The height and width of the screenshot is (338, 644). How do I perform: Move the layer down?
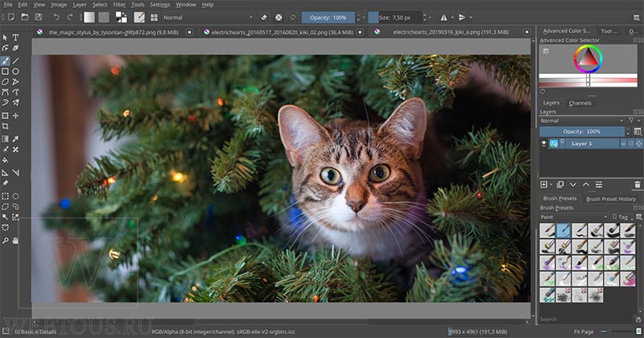pos(573,185)
